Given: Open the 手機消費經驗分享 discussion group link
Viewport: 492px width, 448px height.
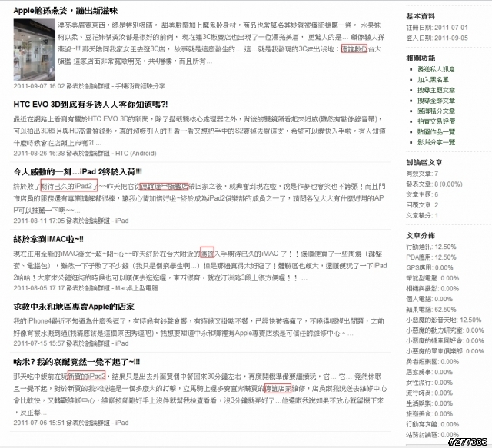Looking at the screenshot, I should (x=140, y=86).
